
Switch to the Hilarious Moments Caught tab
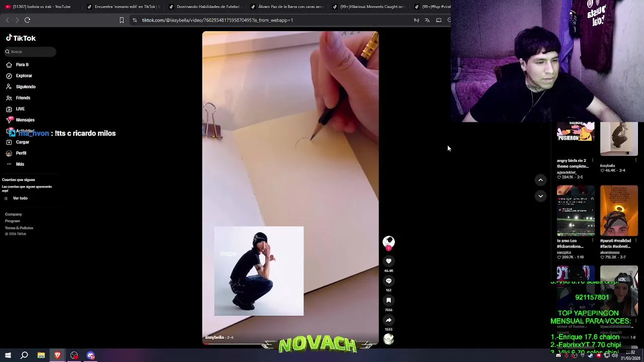(x=368, y=7)
